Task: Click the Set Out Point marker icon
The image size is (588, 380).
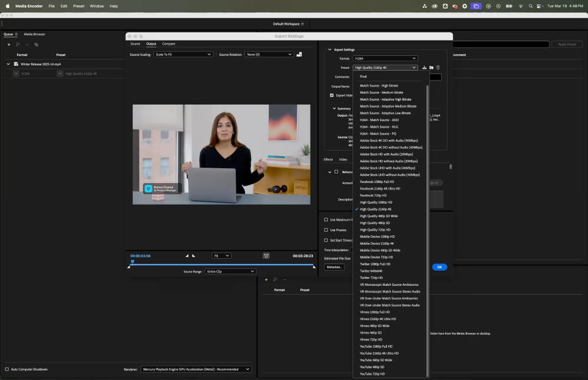Action: (x=194, y=256)
